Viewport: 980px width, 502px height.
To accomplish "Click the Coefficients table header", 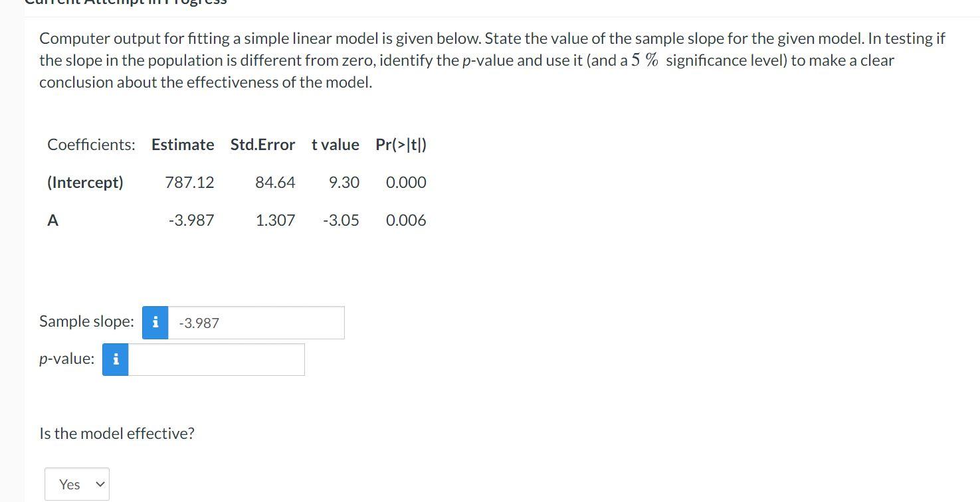I will click(x=91, y=144).
